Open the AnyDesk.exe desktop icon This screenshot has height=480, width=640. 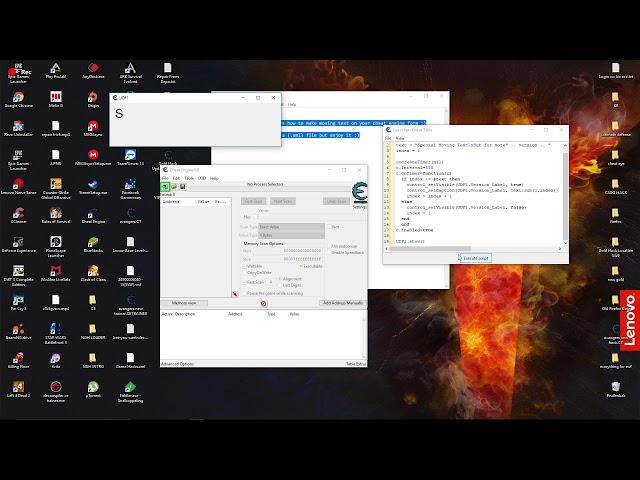coord(93,71)
